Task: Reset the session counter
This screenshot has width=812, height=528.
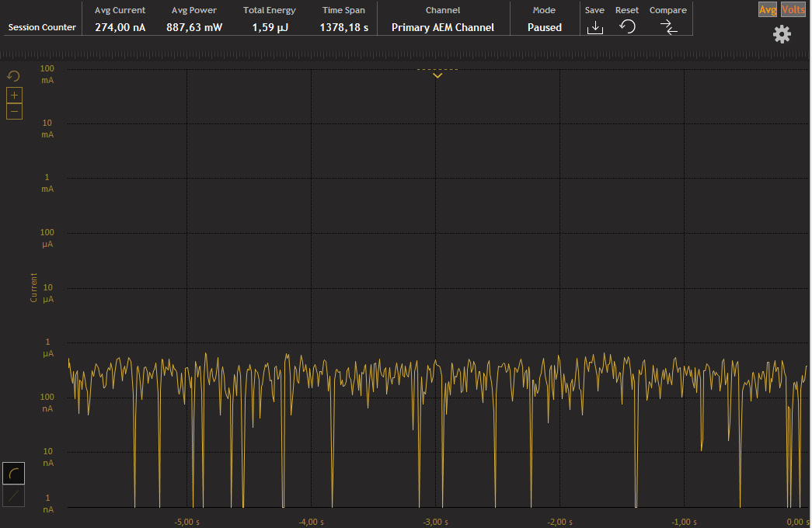Action: coord(627,26)
